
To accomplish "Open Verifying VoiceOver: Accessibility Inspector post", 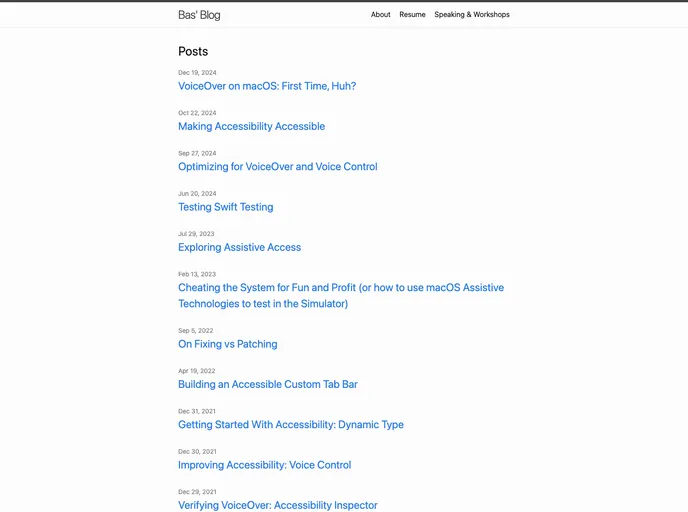I will [x=277, y=505].
